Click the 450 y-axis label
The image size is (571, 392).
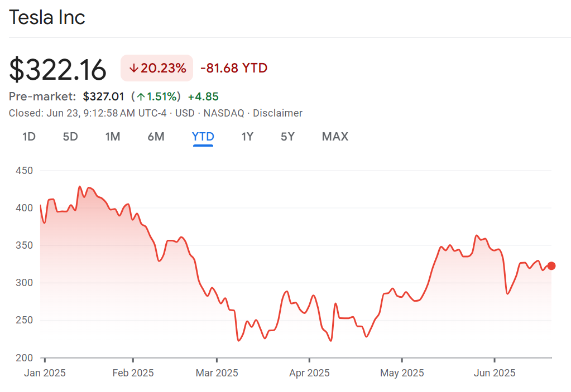coord(25,171)
